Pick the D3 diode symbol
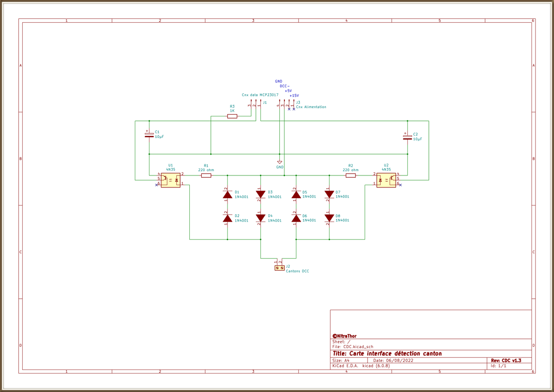 coord(261,195)
